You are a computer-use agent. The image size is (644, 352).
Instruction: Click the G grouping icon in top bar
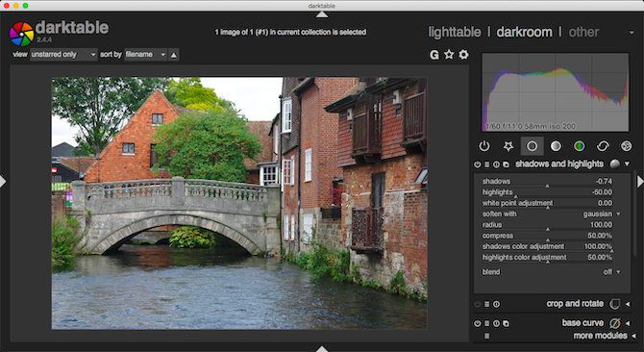point(434,55)
